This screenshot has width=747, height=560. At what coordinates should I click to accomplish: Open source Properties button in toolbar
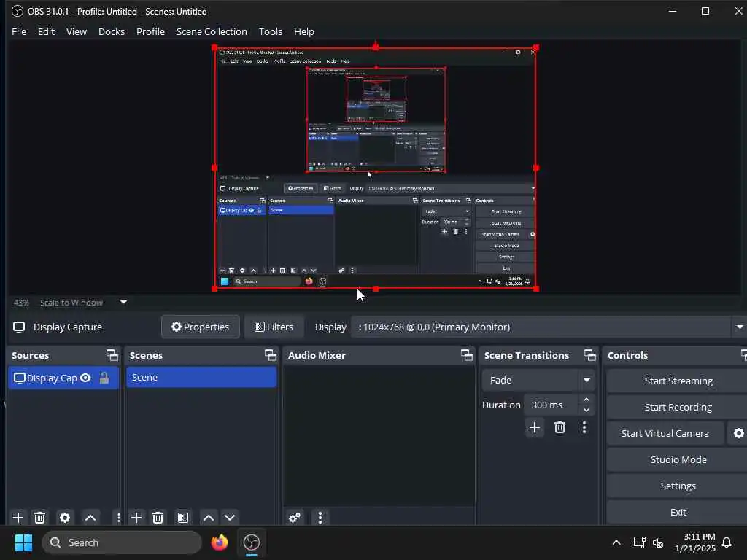[201, 327]
